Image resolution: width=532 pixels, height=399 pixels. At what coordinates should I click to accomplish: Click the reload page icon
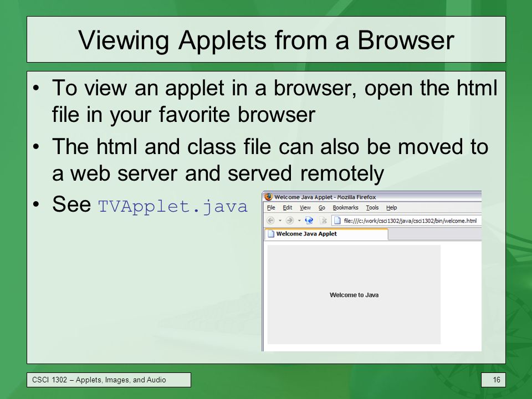pos(309,221)
